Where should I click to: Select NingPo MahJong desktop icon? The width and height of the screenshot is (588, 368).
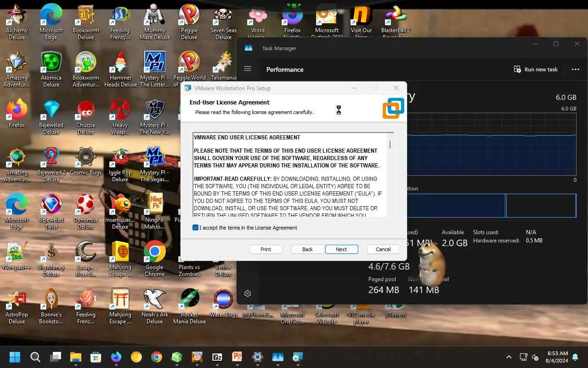[154, 212]
